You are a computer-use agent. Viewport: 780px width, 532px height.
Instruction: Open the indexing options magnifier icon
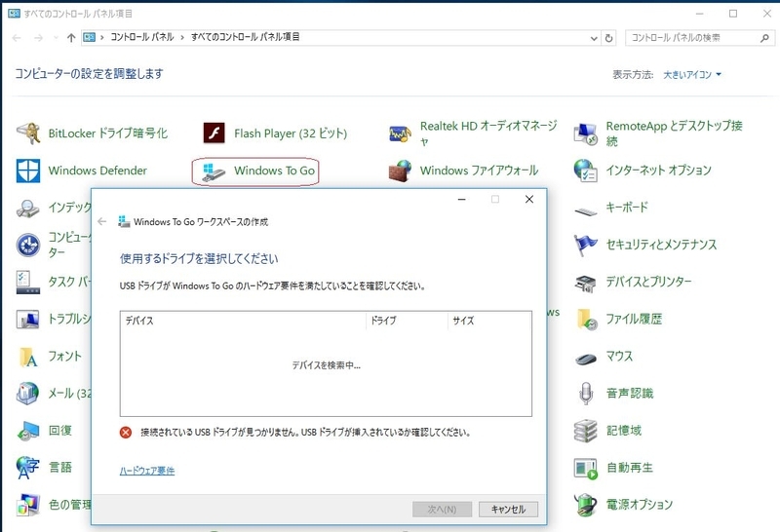(x=28, y=208)
